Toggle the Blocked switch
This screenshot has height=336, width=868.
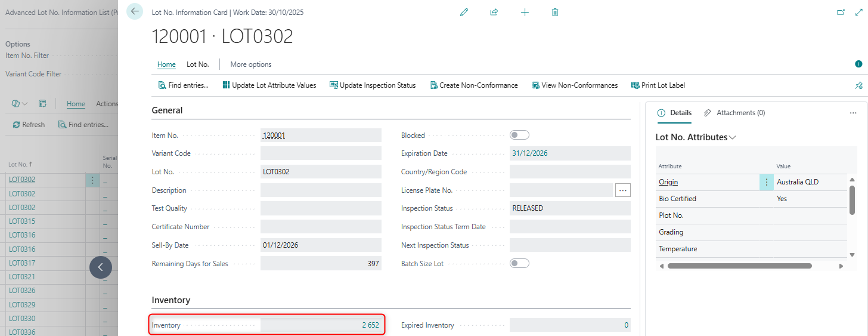click(519, 135)
